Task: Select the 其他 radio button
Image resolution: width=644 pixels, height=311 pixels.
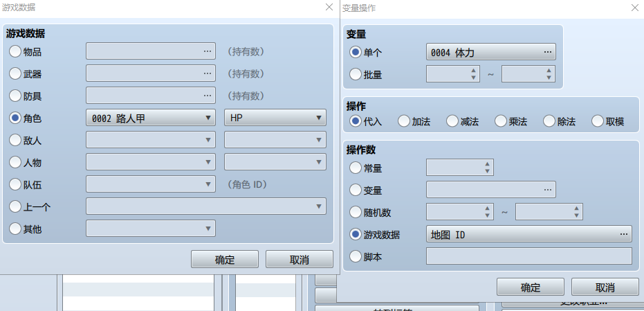Action: coord(15,229)
